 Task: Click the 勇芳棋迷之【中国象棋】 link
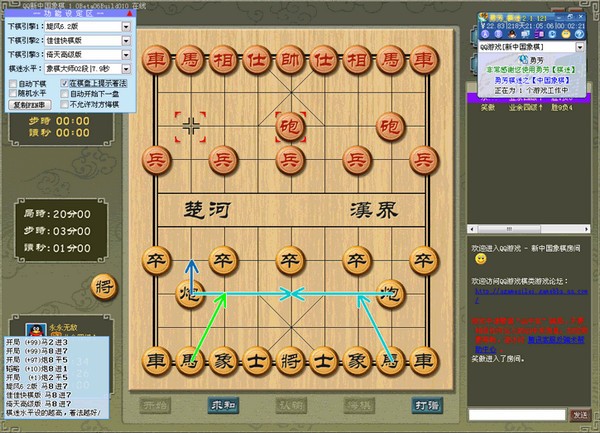[532, 80]
